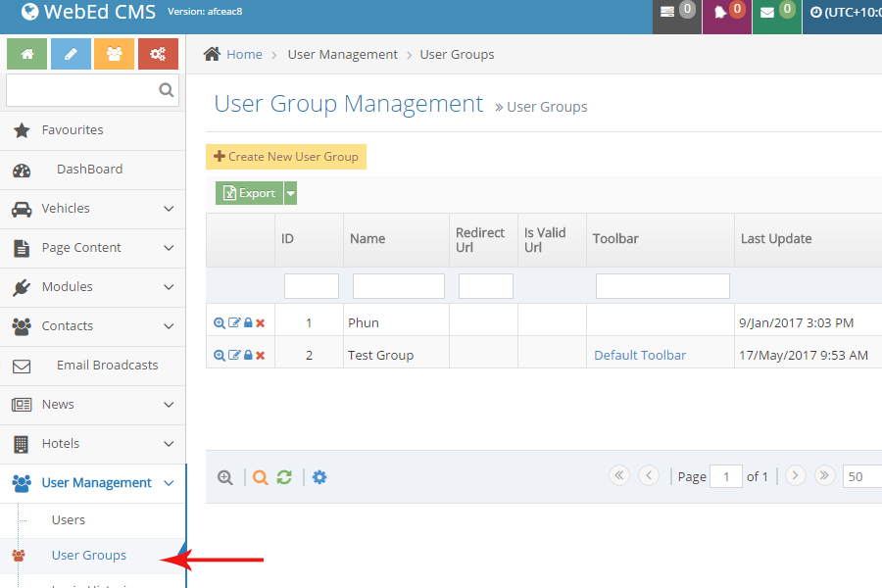Image resolution: width=882 pixels, height=588 pixels.
Task: Refresh the grid with the green refresh icon
Action: point(284,477)
